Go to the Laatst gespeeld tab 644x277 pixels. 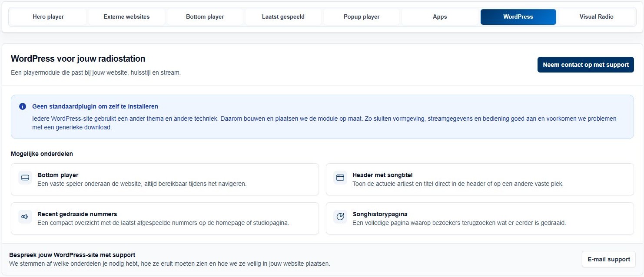[283, 17]
